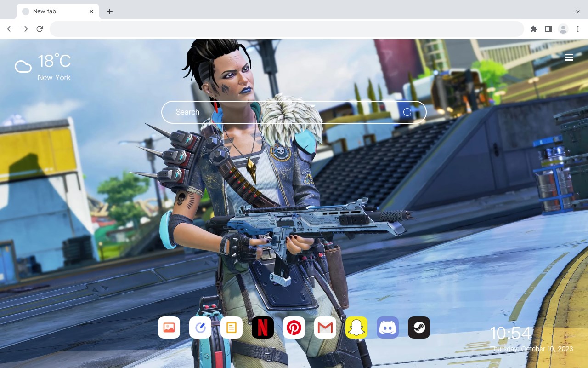Open the Extensions puzzle icon

tap(533, 29)
